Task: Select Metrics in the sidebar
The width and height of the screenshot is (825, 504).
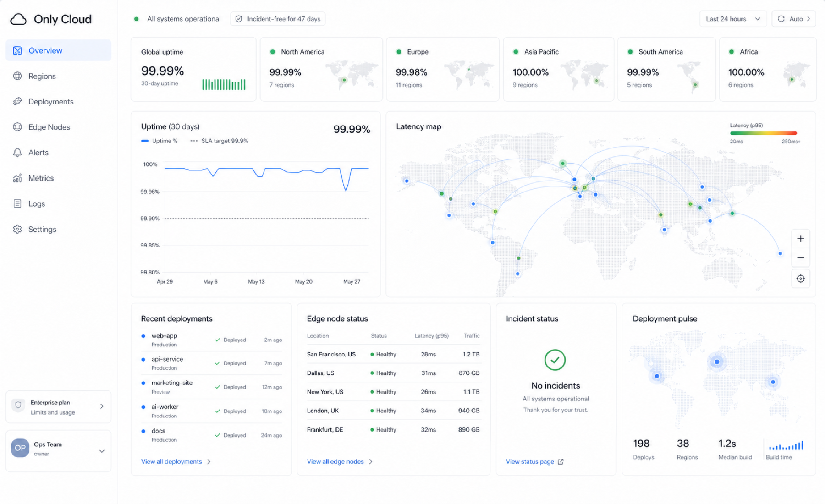Action: pos(59,178)
